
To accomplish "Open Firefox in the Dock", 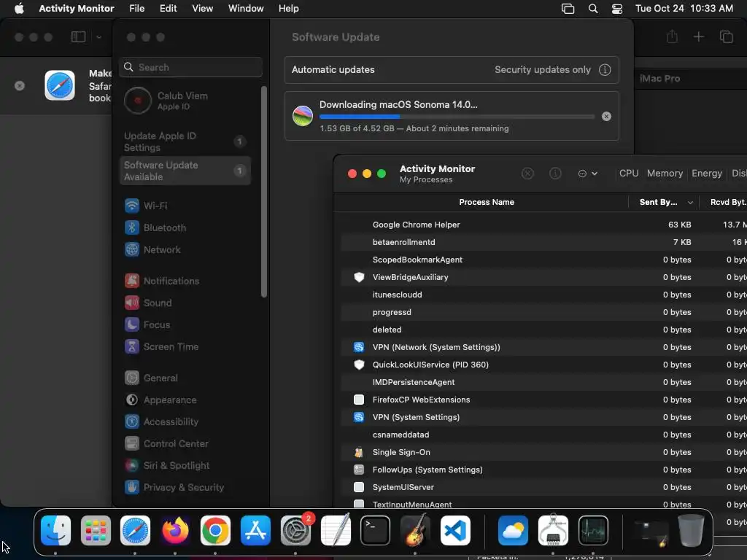I will pyautogui.click(x=175, y=530).
